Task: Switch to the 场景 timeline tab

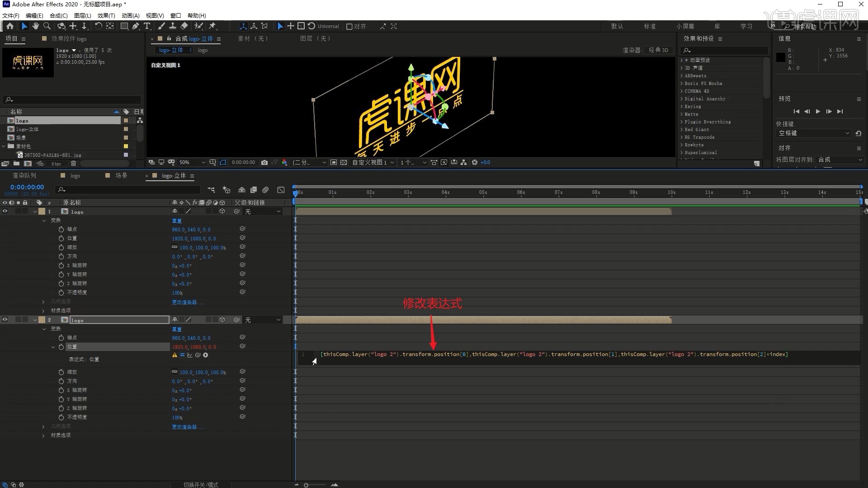Action: [x=121, y=176]
